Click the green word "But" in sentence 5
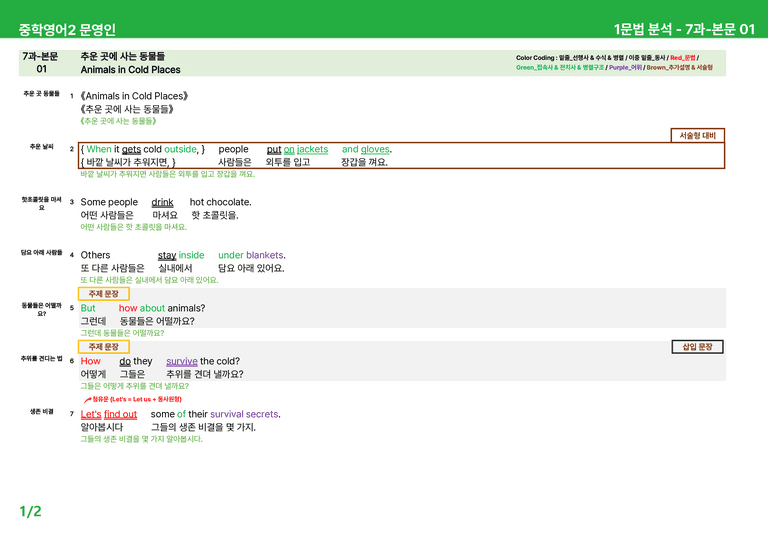 pyautogui.click(x=88, y=308)
